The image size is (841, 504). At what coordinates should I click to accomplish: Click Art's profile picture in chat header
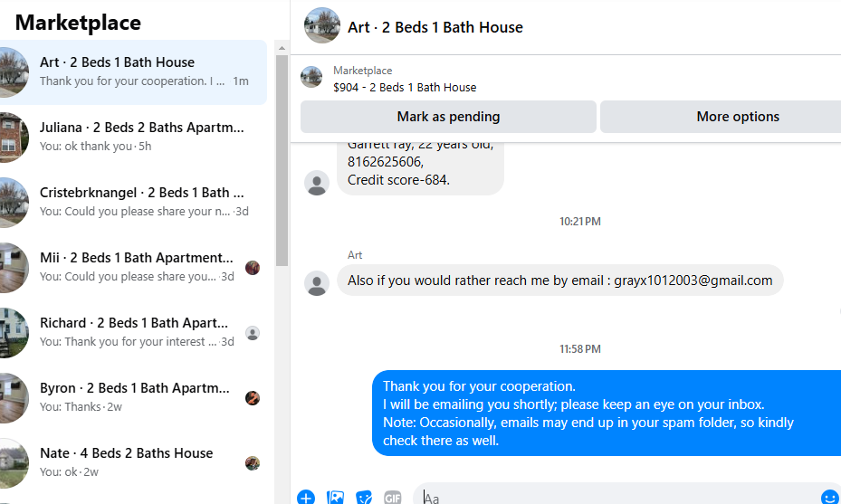(x=322, y=26)
